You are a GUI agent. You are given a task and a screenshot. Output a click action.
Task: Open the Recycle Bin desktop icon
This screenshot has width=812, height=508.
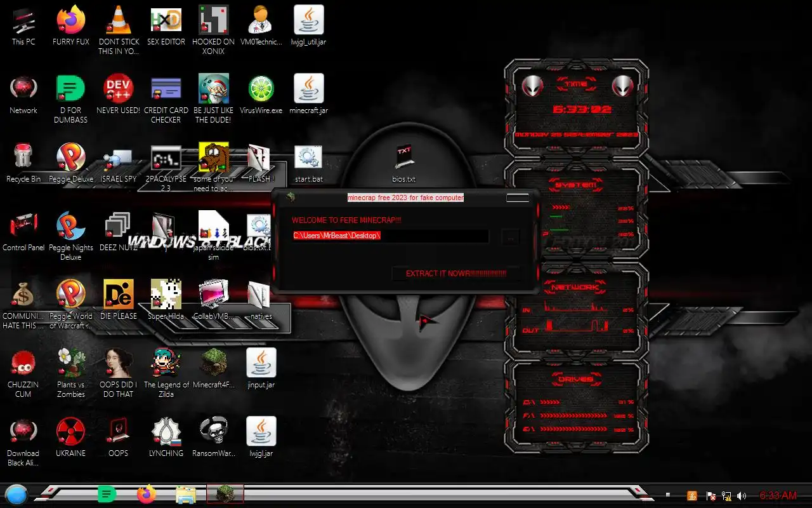point(23,163)
